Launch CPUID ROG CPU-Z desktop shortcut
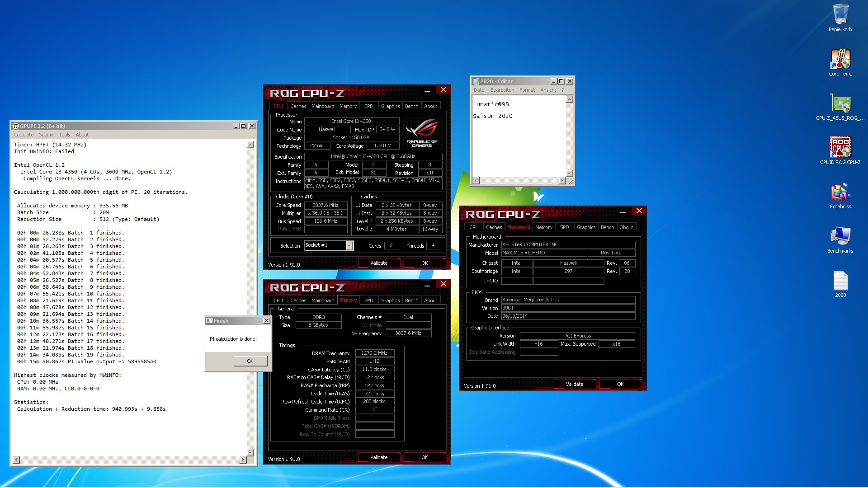The width and height of the screenshot is (868, 488). point(840,151)
